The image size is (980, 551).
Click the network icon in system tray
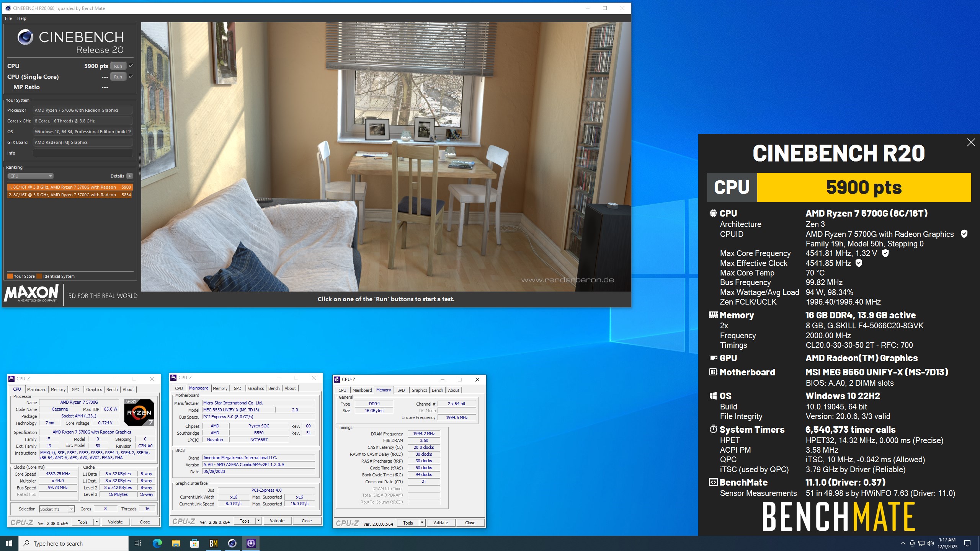pos(921,543)
